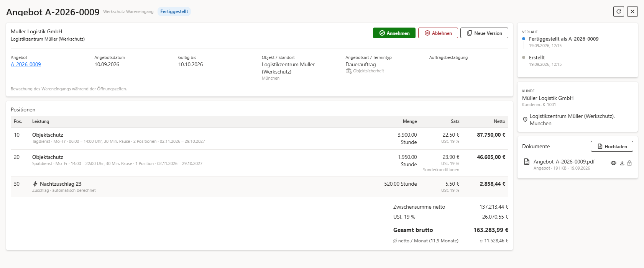
Task: Click Netto column header
Action: pos(499,121)
